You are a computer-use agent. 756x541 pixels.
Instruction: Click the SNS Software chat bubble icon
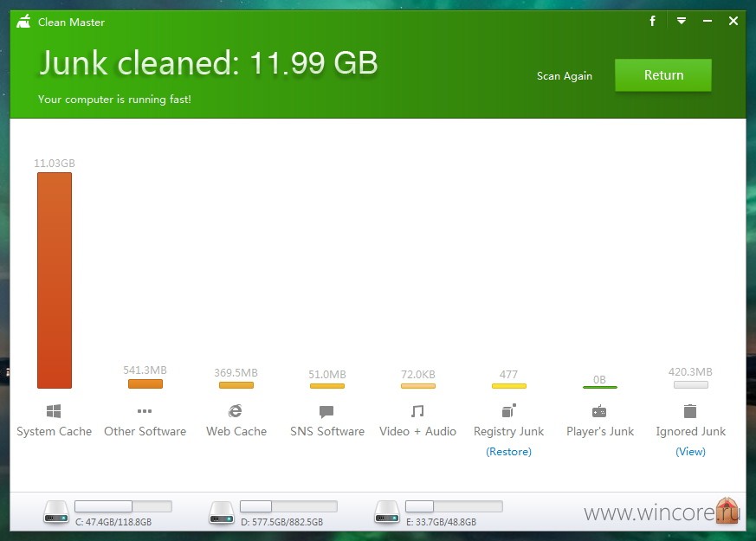pos(326,411)
